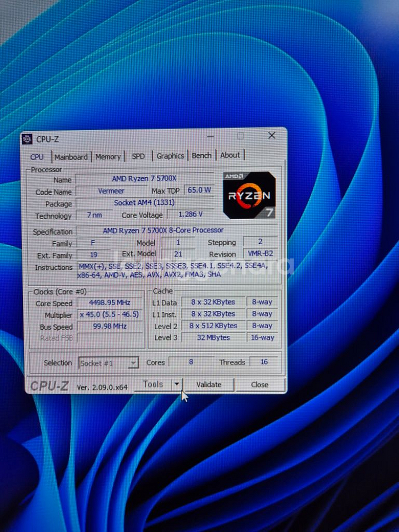
Task: Click the Tools button
Action: click(153, 385)
